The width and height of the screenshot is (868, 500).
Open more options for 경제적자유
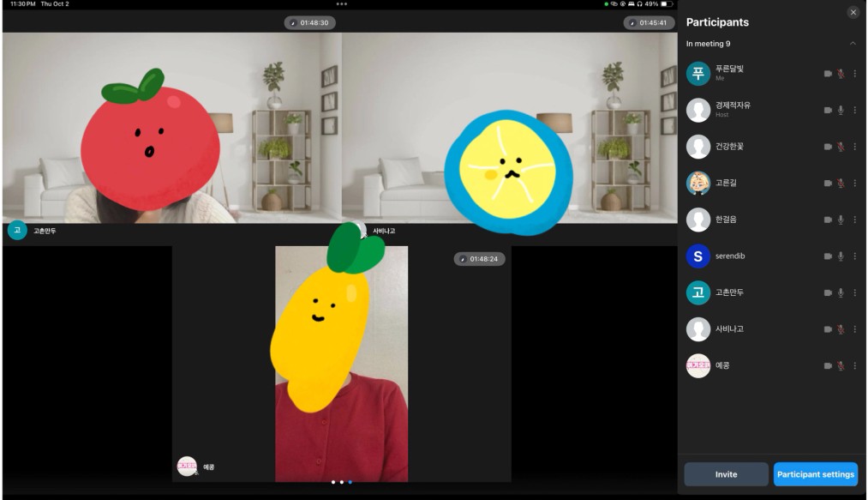click(x=854, y=111)
